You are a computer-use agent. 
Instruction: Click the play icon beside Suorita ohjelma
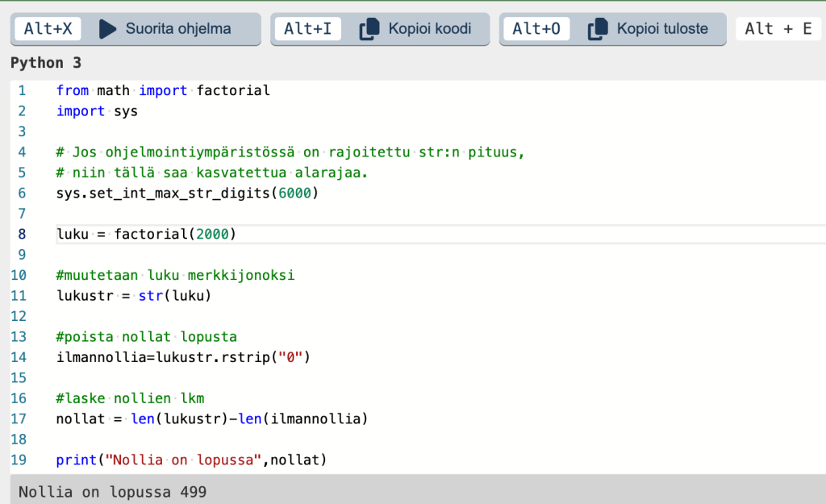click(x=107, y=29)
